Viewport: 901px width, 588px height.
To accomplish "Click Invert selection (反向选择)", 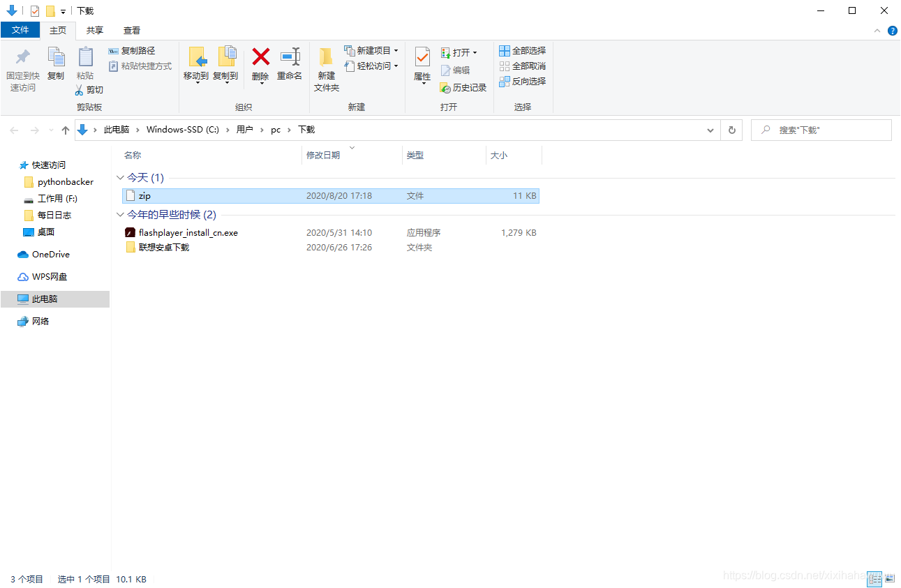I will 523,82.
